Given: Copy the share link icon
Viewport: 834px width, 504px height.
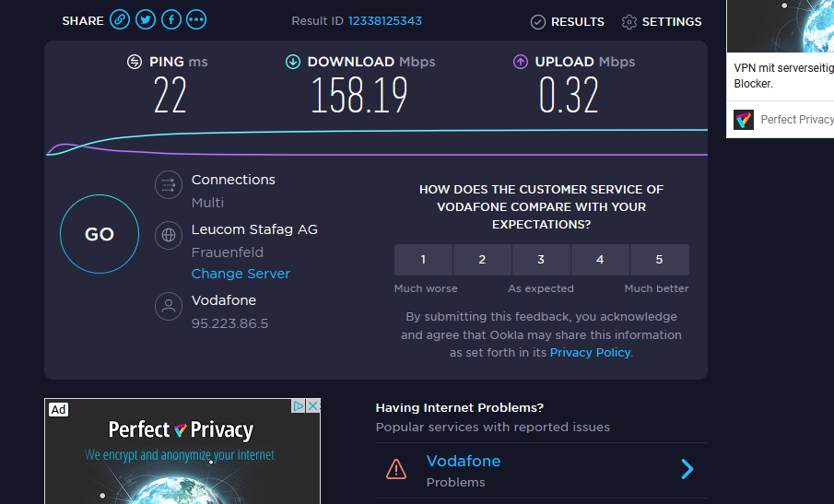Looking at the screenshot, I should pyautogui.click(x=120, y=20).
